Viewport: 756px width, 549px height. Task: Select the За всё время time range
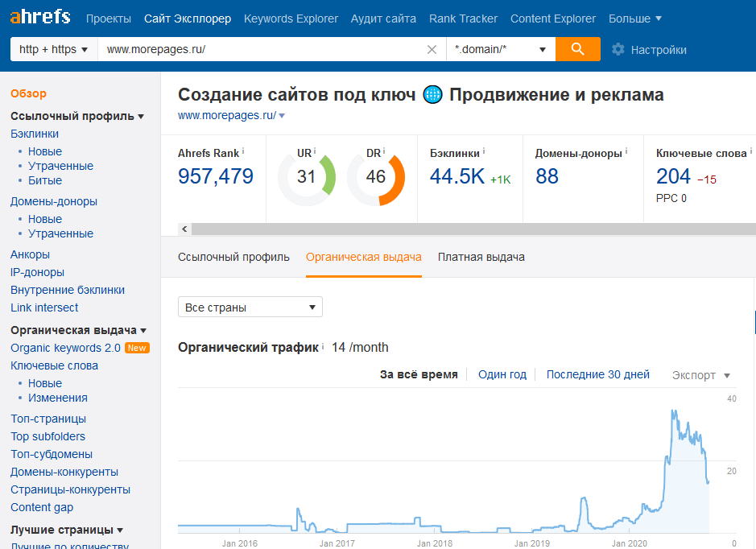[x=419, y=374]
